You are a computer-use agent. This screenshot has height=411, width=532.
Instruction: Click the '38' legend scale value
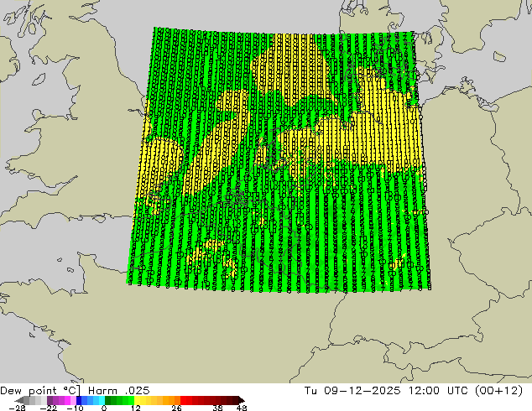click(217, 408)
